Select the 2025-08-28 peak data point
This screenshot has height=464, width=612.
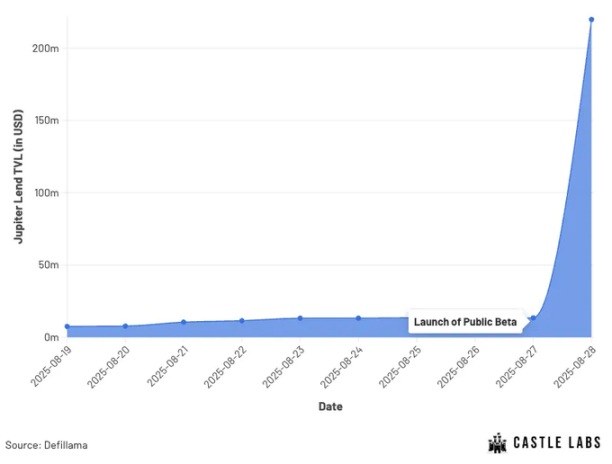click(x=591, y=20)
